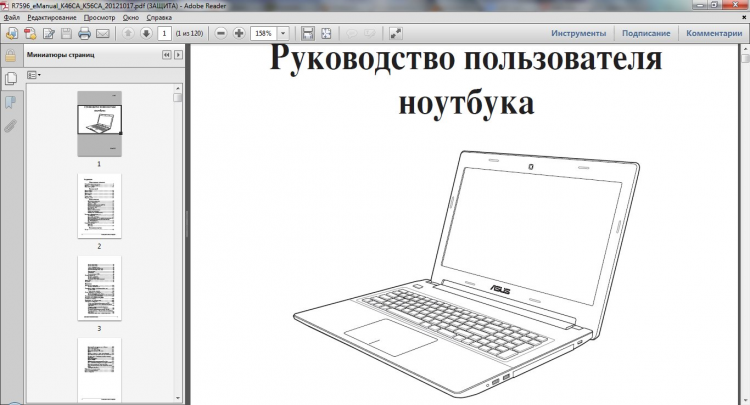The height and width of the screenshot is (405, 750).
Task: Select page 2 thumbnail
Action: [99, 206]
